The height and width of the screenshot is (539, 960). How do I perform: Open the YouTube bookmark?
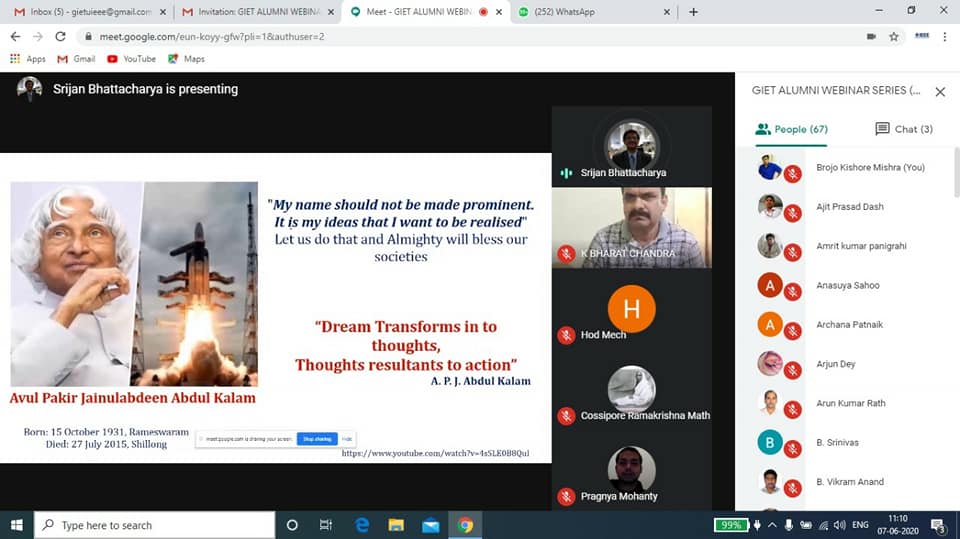click(x=131, y=59)
